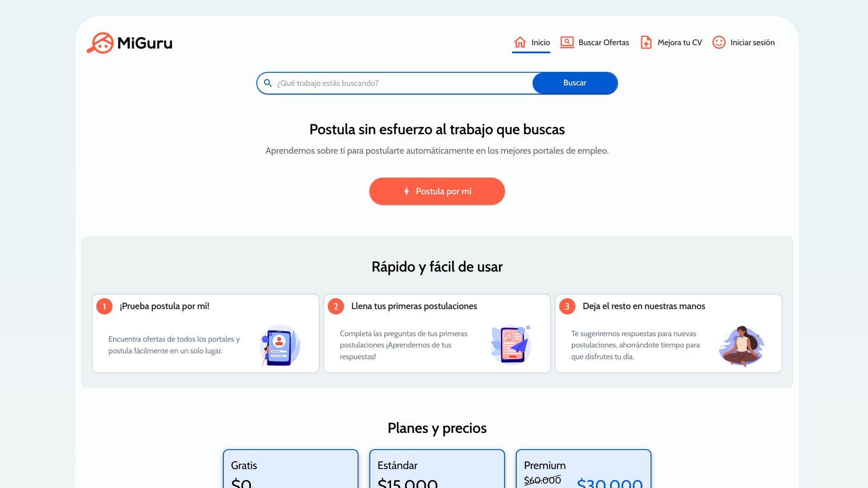The image size is (868, 488).
Task: Click the step 1 numbered circle icon
Action: [x=104, y=306]
